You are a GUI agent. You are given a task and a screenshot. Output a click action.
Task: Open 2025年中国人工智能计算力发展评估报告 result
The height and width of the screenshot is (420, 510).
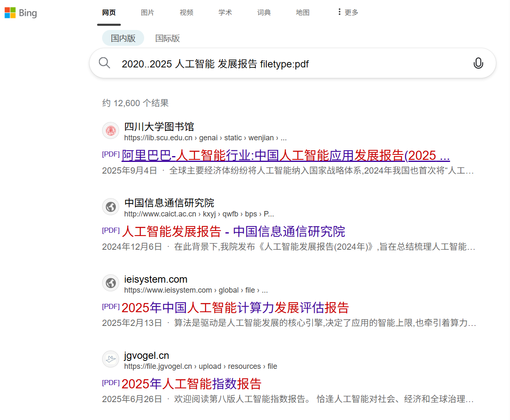click(x=235, y=308)
